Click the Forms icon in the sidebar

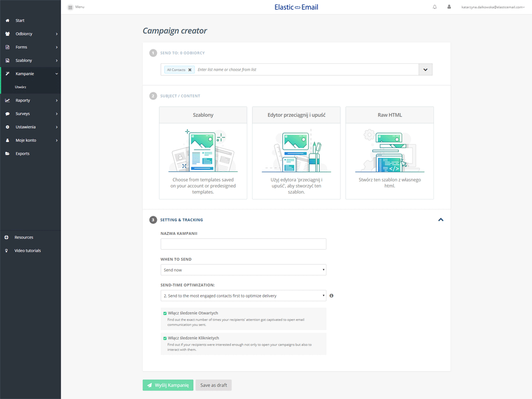click(x=7, y=47)
